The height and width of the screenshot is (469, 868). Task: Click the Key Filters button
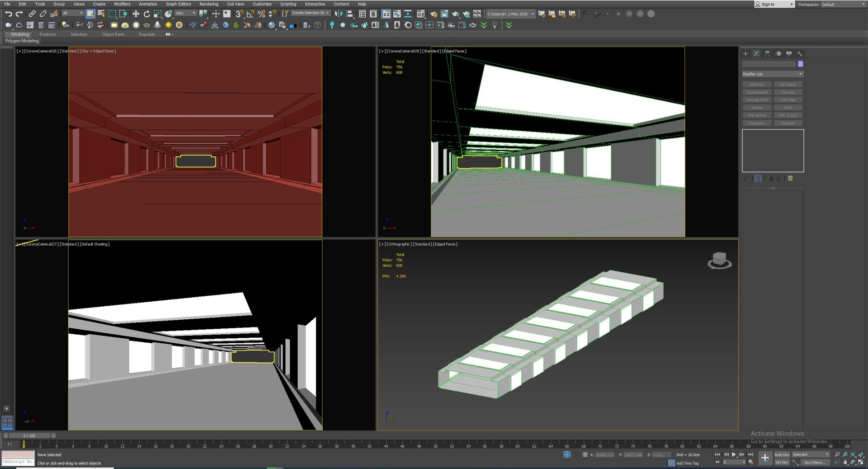point(814,462)
